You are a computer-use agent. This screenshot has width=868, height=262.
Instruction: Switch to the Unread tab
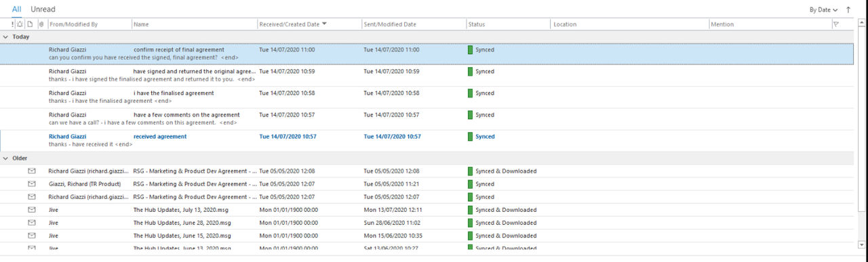coord(43,9)
